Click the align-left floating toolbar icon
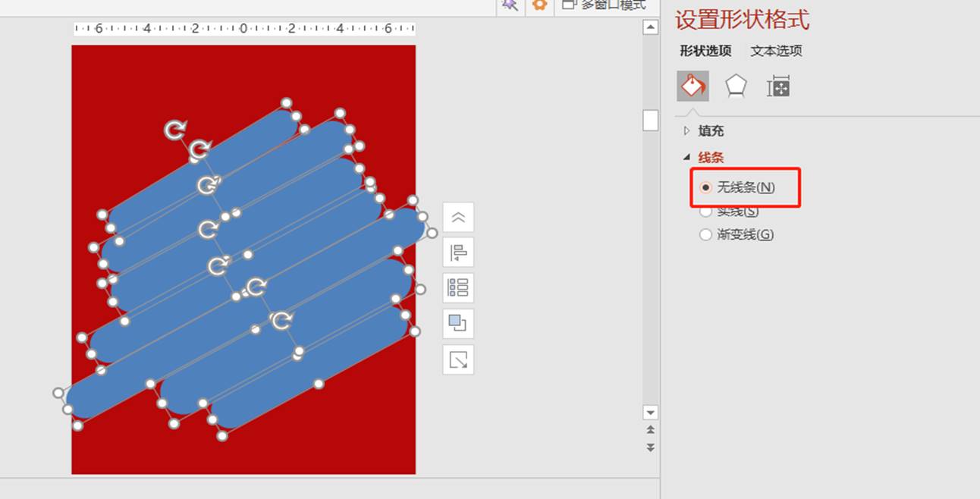 [458, 253]
